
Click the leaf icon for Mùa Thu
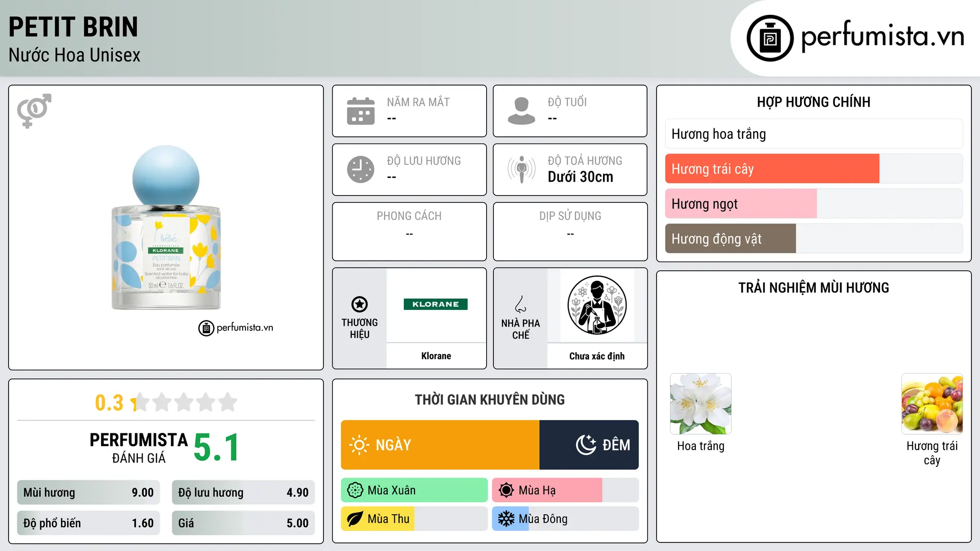(355, 519)
